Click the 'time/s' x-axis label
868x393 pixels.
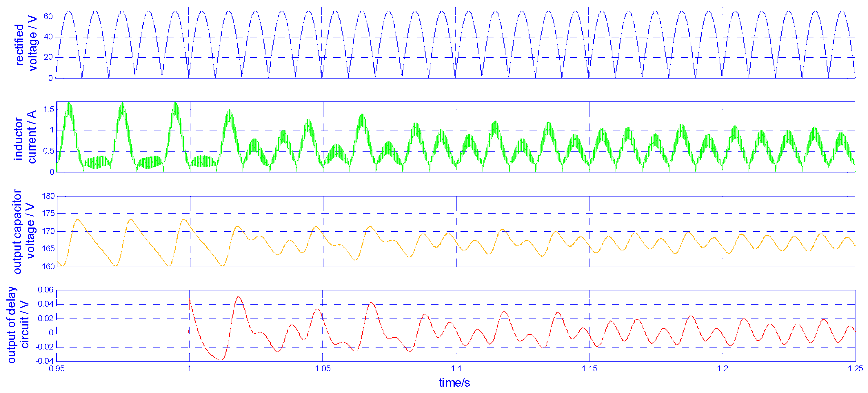tap(454, 383)
